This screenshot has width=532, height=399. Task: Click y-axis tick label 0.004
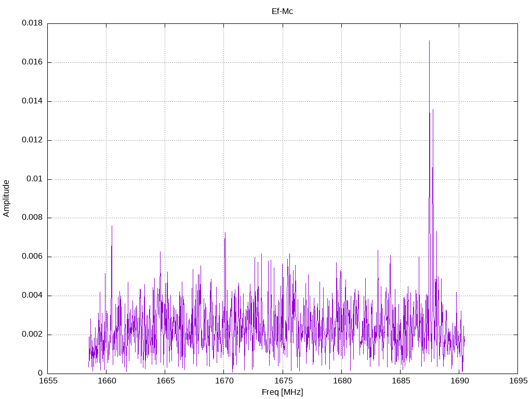pyautogui.click(x=32, y=296)
